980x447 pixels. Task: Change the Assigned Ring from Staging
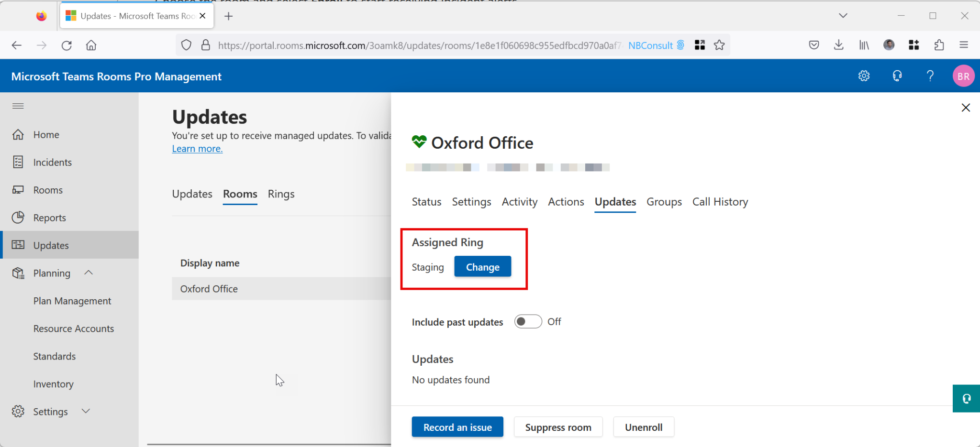(482, 267)
